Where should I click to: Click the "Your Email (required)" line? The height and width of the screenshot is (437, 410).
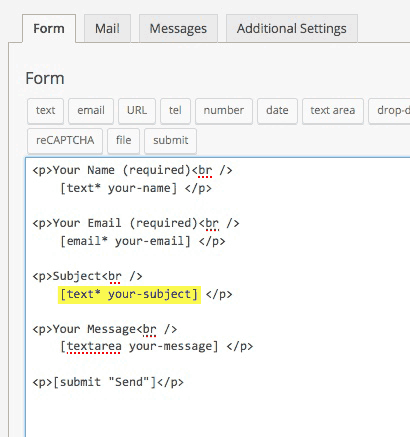[x=135, y=223]
